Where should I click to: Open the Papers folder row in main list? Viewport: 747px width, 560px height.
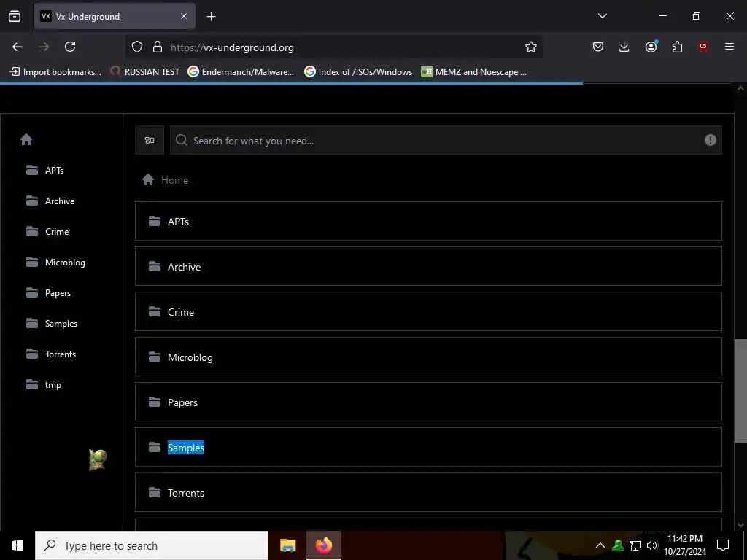(x=428, y=402)
